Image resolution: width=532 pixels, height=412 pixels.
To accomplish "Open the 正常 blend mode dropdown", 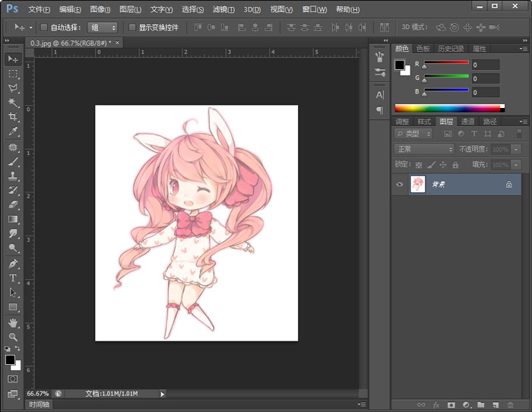I will pyautogui.click(x=424, y=149).
